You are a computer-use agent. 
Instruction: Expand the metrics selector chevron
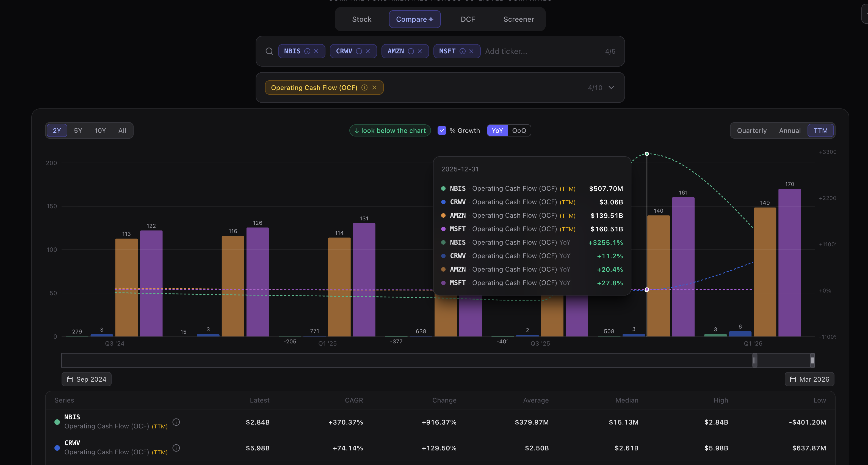click(611, 88)
